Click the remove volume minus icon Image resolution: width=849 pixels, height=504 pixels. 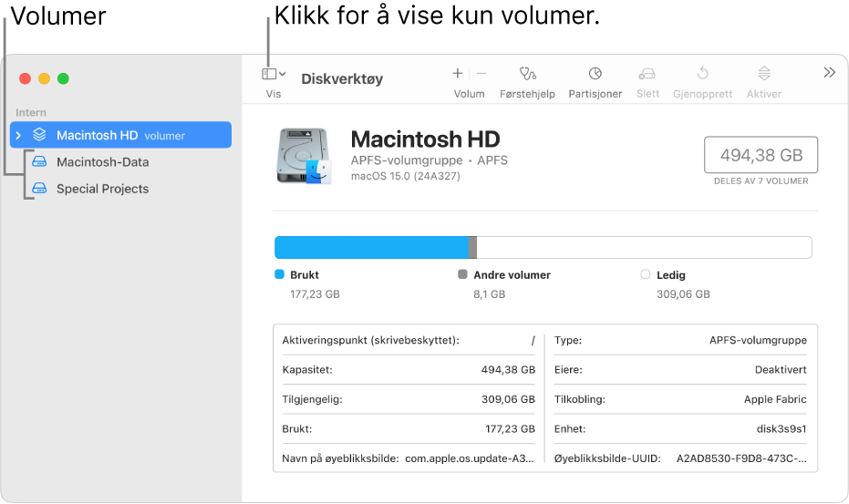click(x=481, y=73)
